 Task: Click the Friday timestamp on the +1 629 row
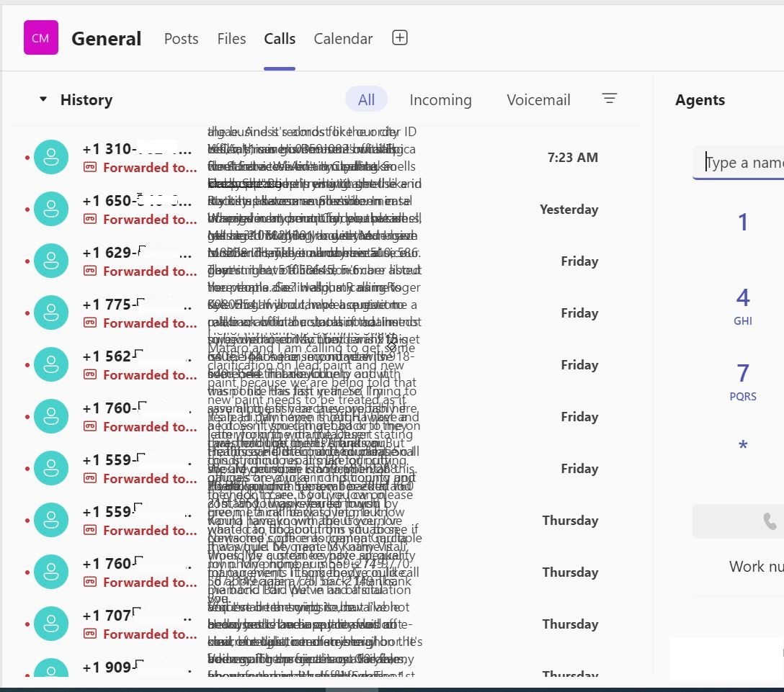(x=579, y=261)
